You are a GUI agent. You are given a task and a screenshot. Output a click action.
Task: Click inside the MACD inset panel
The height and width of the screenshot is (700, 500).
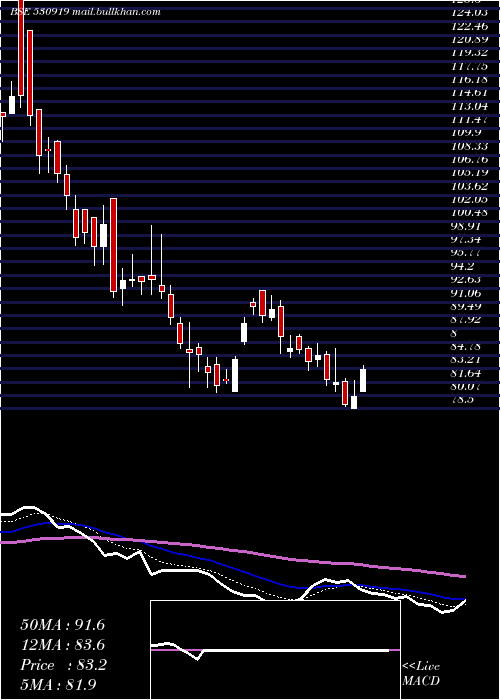[275, 650]
